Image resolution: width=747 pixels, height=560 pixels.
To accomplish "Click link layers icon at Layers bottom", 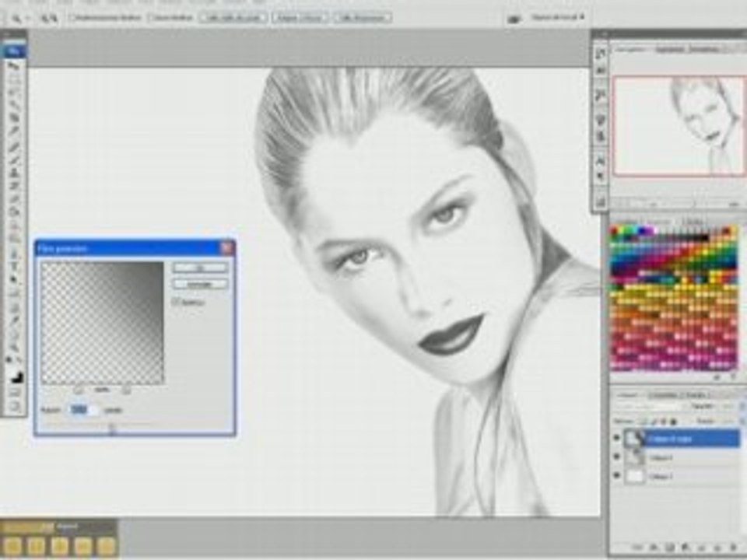I will pos(639,548).
